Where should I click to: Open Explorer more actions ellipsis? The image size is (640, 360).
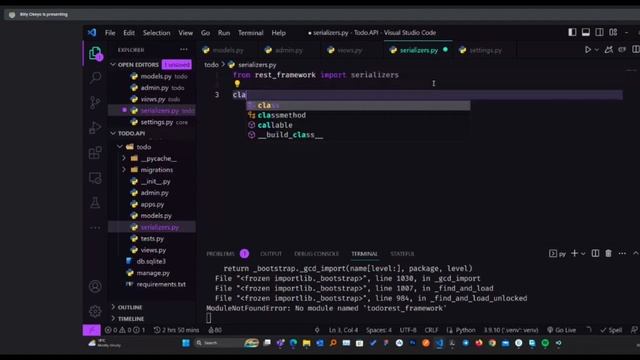click(184, 50)
